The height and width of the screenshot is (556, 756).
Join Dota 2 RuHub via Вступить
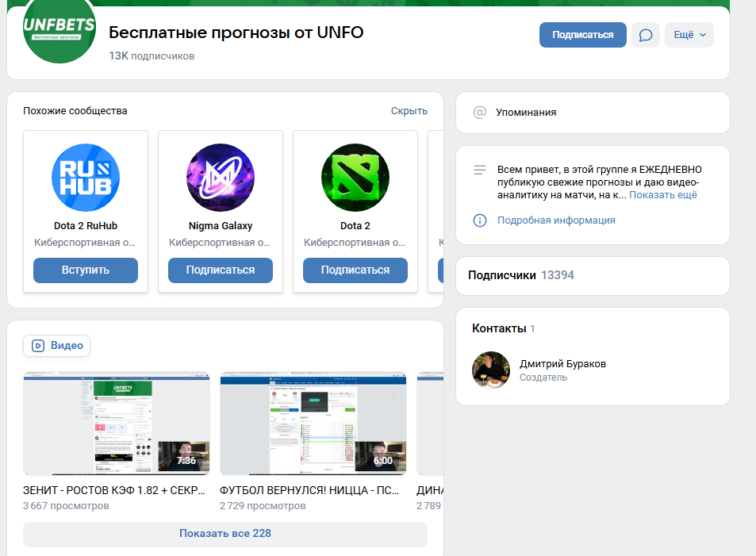[x=85, y=270]
